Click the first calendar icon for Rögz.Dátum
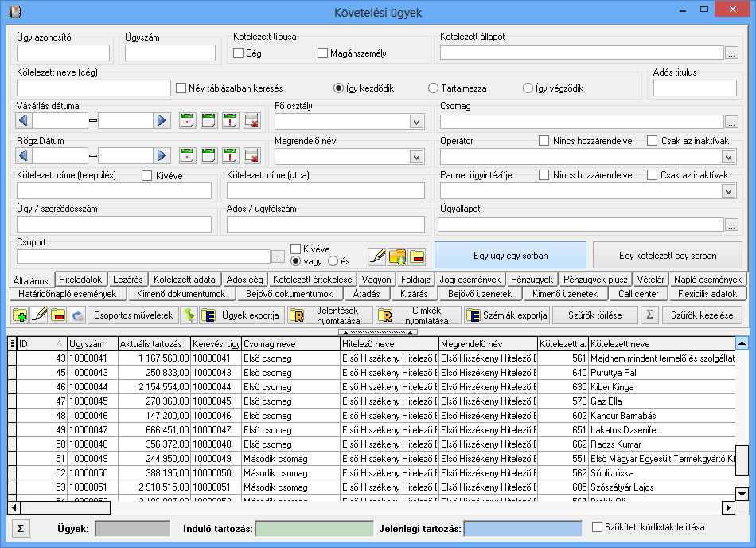The width and height of the screenshot is (756, 548). point(187,155)
